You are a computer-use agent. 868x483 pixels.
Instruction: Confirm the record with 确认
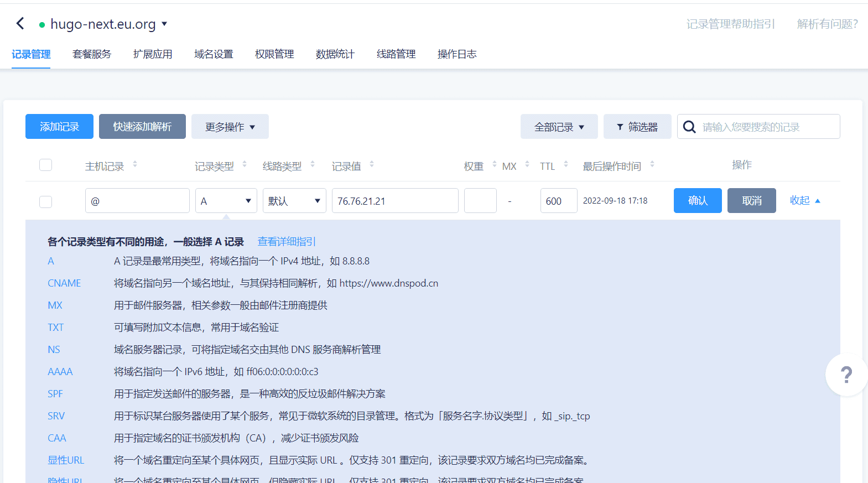click(x=698, y=200)
